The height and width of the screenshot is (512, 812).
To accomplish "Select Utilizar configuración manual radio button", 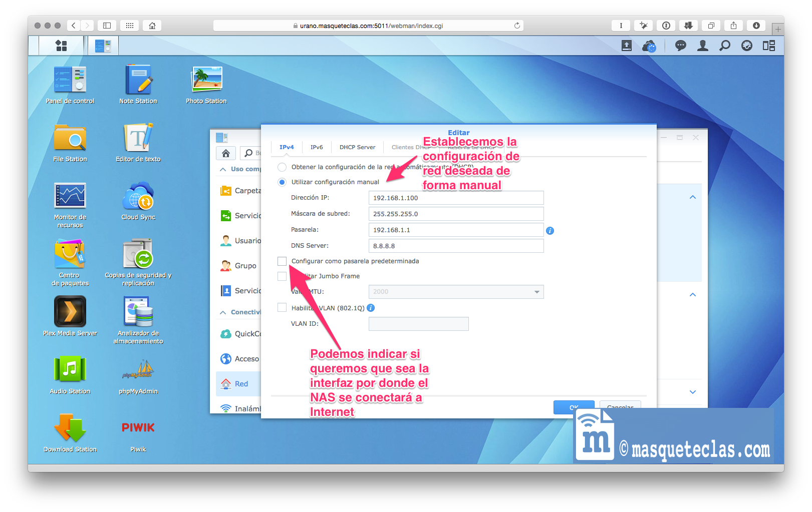I will tap(282, 182).
